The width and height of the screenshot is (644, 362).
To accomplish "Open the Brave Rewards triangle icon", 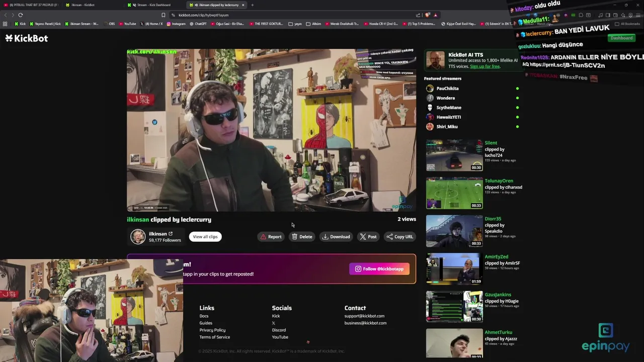I will coord(435,15).
